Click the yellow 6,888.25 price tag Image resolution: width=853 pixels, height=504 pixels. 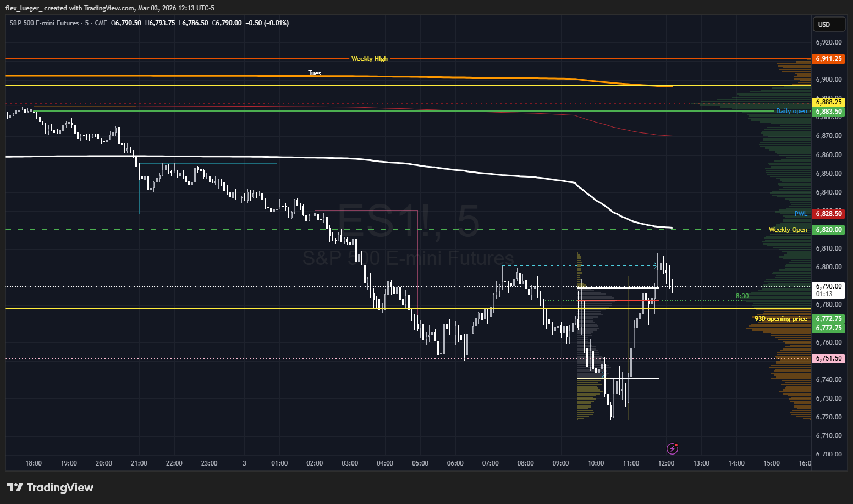[828, 102]
